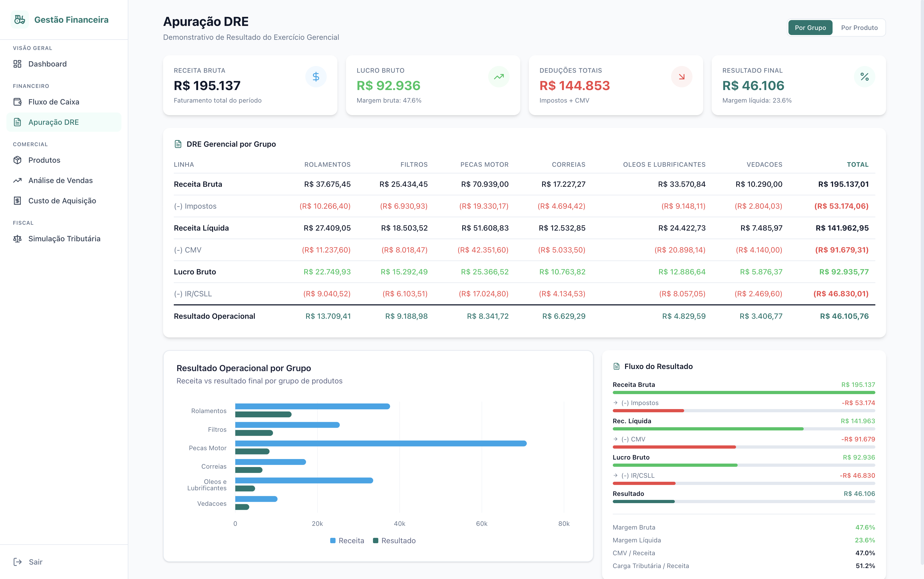Click the Sair logout icon
924x579 pixels.
point(17,562)
